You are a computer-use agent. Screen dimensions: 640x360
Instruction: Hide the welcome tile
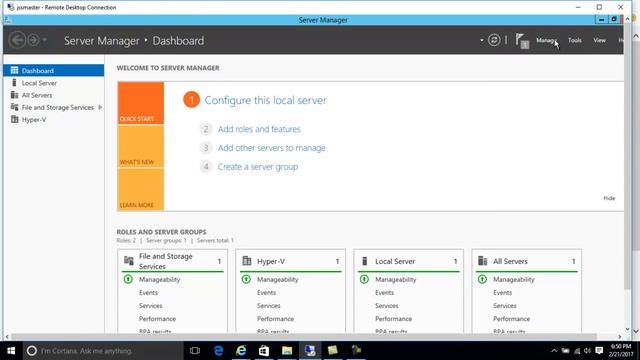609,198
